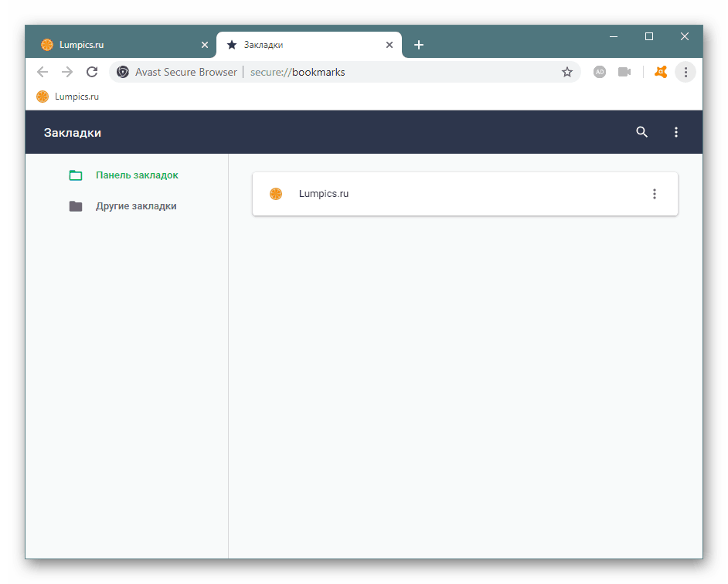Image resolution: width=728 pixels, height=584 pixels.
Task: Click the browser back arrow
Action: click(x=43, y=72)
